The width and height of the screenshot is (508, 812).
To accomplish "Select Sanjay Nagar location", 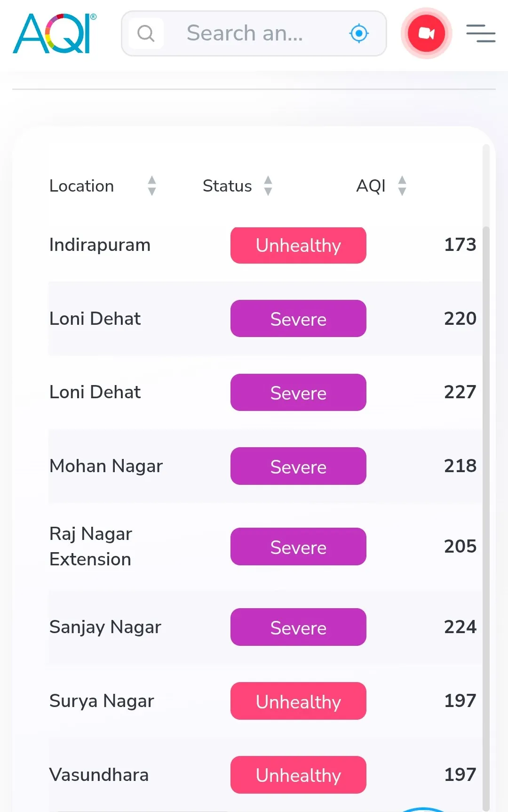I will 105,627.
